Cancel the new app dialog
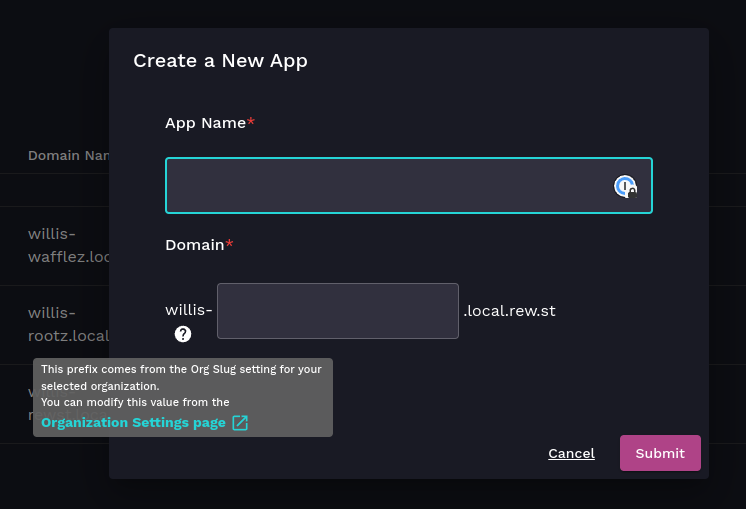 [571, 453]
